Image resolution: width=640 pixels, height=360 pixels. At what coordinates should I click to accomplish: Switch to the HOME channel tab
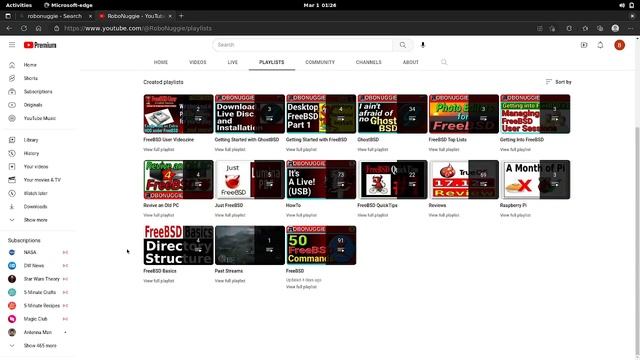[x=161, y=62]
